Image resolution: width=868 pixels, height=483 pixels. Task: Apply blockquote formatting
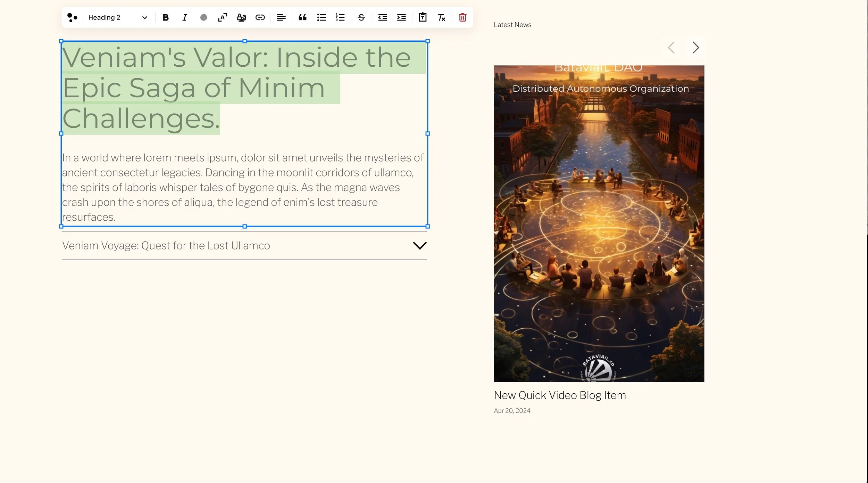click(x=302, y=17)
